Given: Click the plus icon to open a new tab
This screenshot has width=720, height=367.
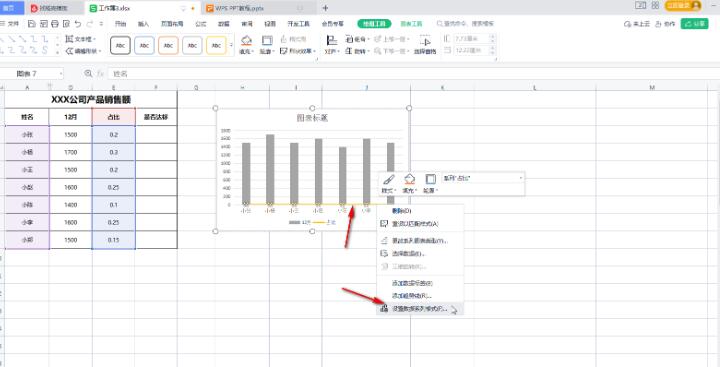Looking at the screenshot, I should click(x=325, y=8).
